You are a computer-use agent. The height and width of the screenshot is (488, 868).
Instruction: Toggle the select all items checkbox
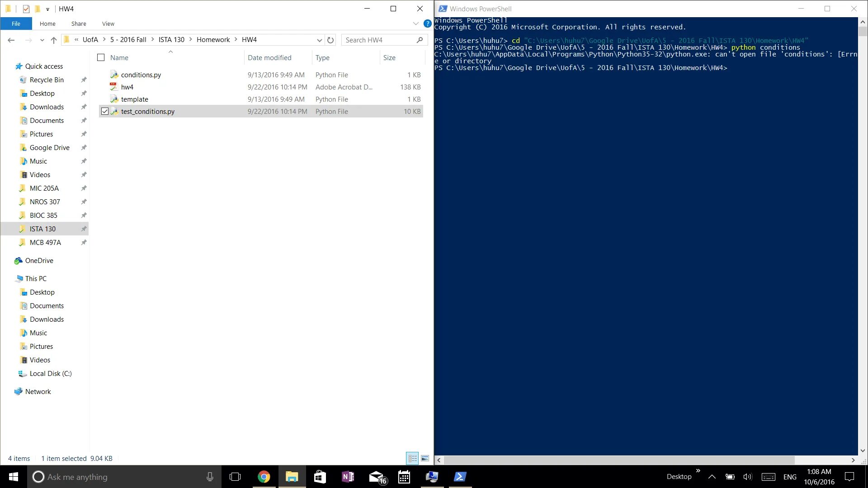coord(101,57)
